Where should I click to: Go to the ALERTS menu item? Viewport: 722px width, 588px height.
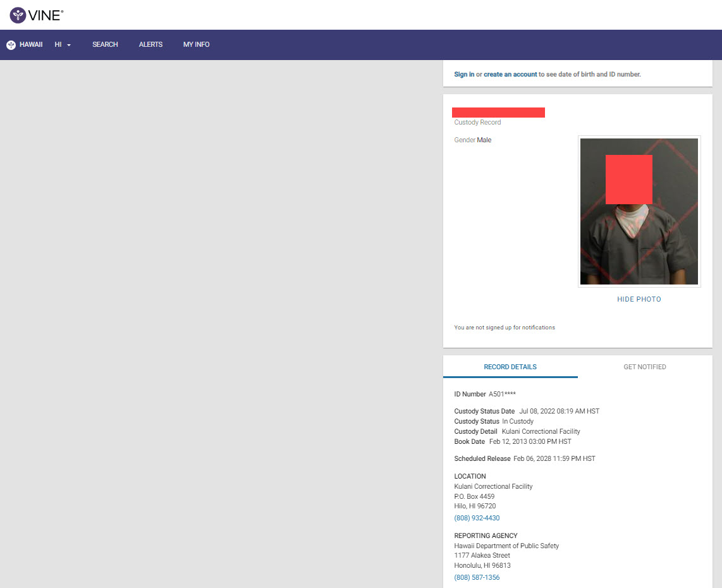pos(150,45)
